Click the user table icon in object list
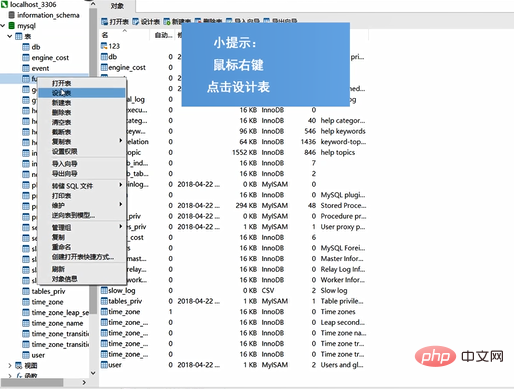 104,365
